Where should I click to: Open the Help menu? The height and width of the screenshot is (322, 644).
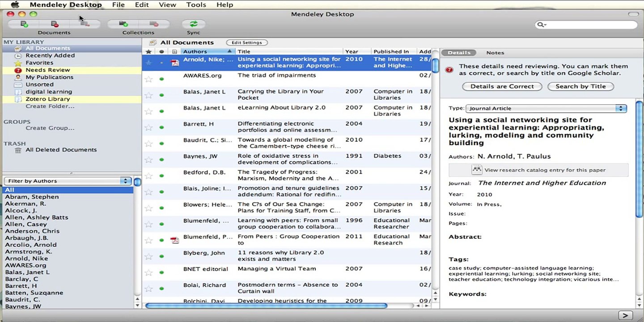tap(225, 5)
